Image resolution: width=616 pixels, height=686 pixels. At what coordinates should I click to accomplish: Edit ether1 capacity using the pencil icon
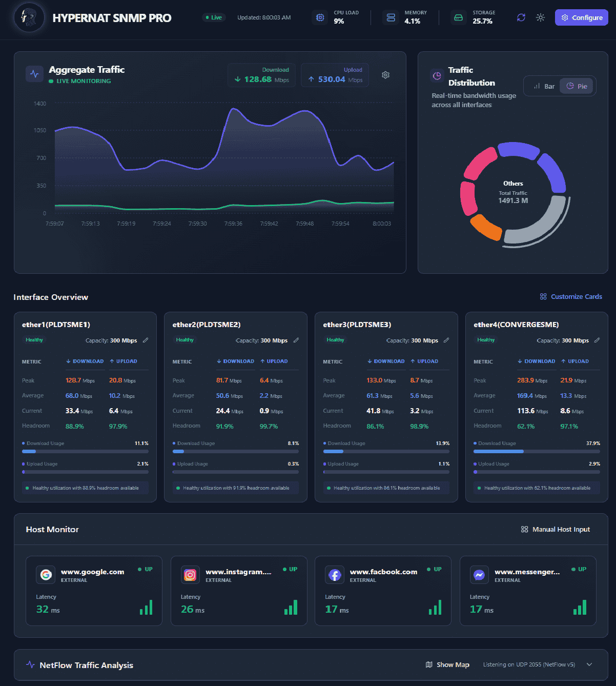point(146,340)
